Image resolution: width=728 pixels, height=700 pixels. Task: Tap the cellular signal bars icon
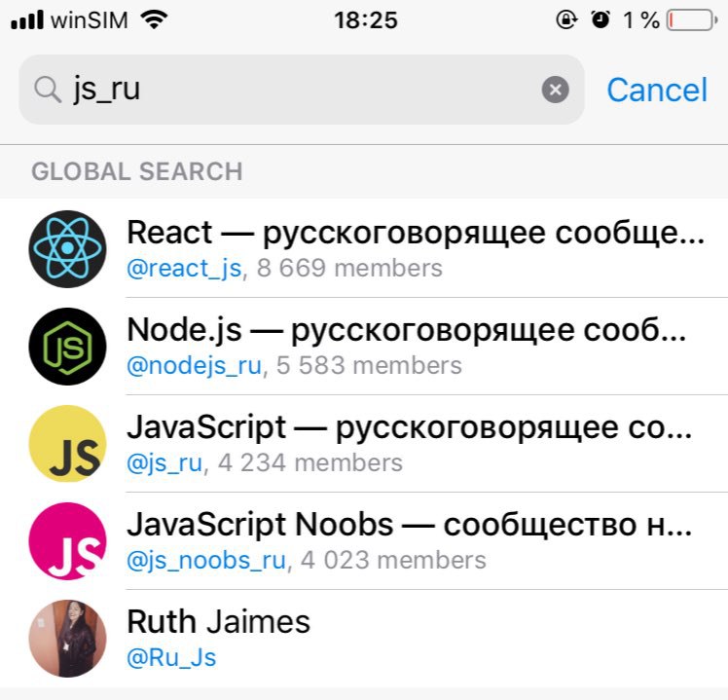[x=27, y=20]
